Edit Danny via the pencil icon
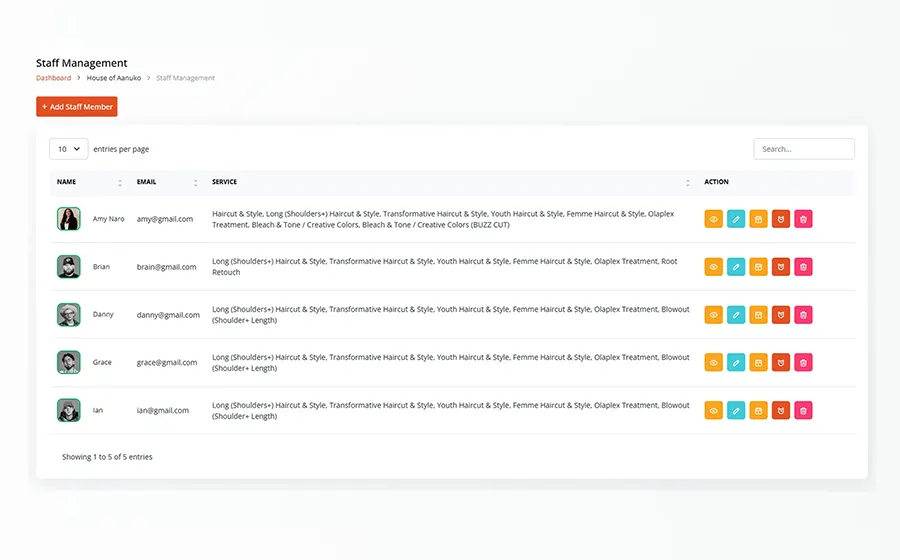Viewport: 900px width, 560px height. click(x=736, y=314)
